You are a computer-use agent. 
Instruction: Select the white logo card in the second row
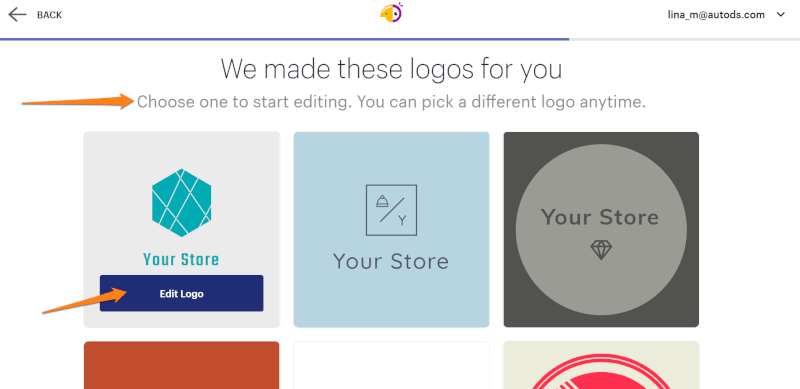tap(391, 365)
